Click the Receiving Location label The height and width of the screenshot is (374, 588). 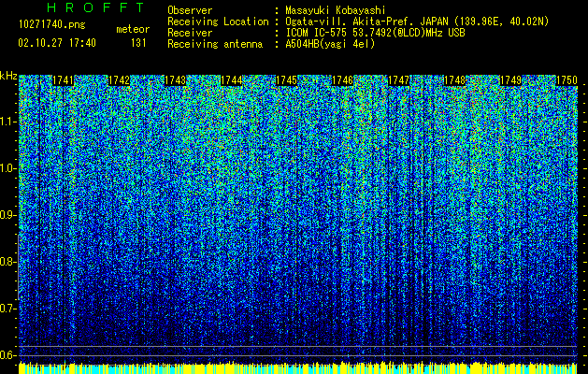218,22
